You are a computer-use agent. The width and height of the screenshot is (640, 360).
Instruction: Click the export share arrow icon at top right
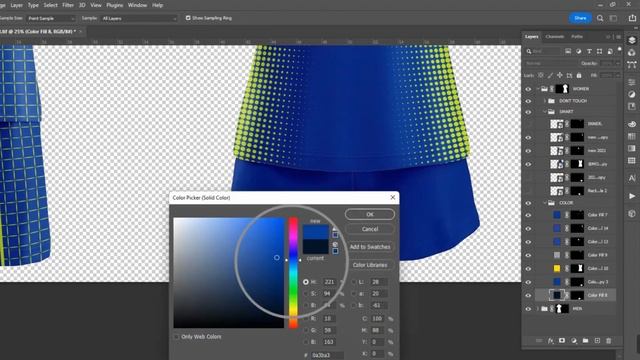coord(632,18)
